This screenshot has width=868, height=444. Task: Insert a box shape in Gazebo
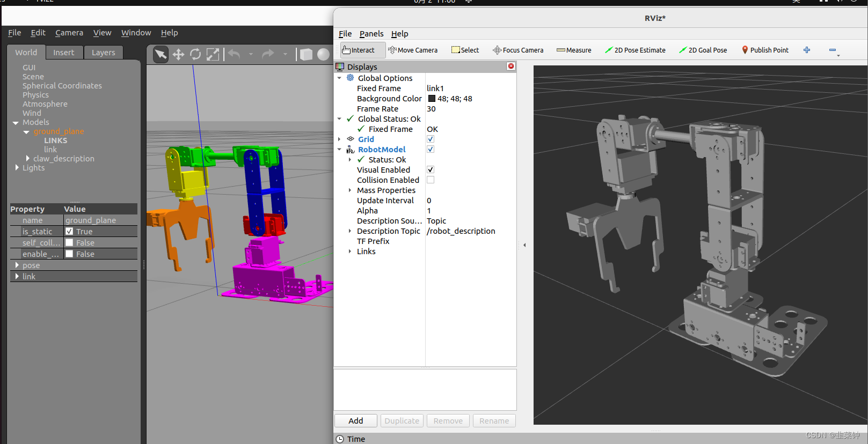(x=306, y=55)
